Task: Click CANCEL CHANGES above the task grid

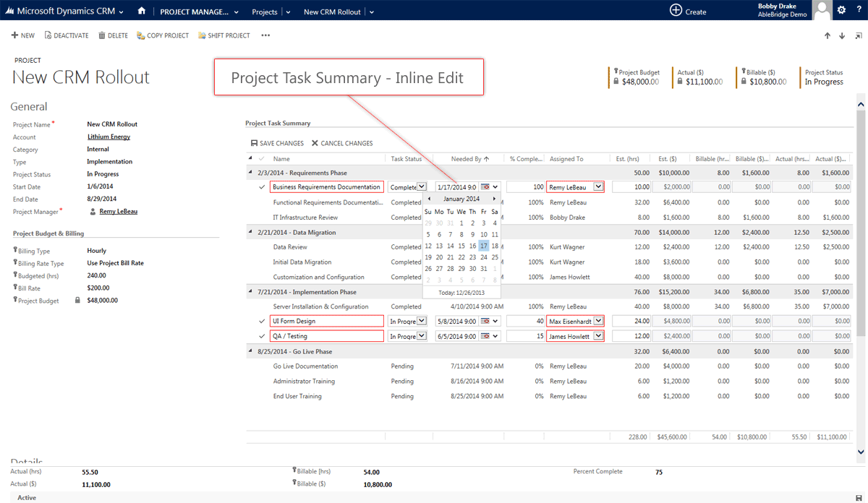Action: pos(342,143)
